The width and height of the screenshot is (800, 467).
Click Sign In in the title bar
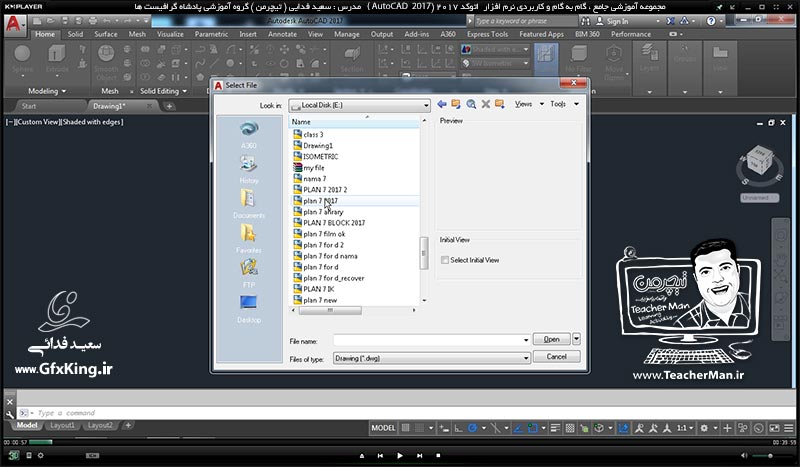click(x=617, y=21)
